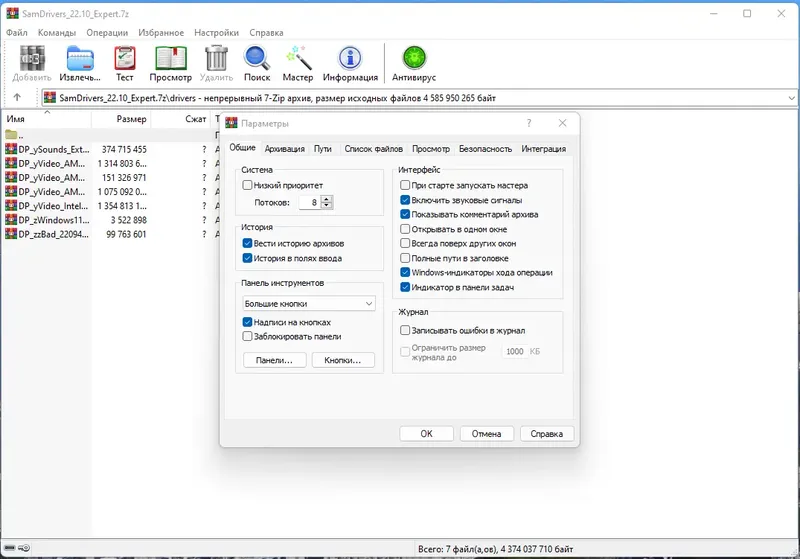Close the Параметры dialog
The image size is (800, 559).
pyautogui.click(x=562, y=123)
